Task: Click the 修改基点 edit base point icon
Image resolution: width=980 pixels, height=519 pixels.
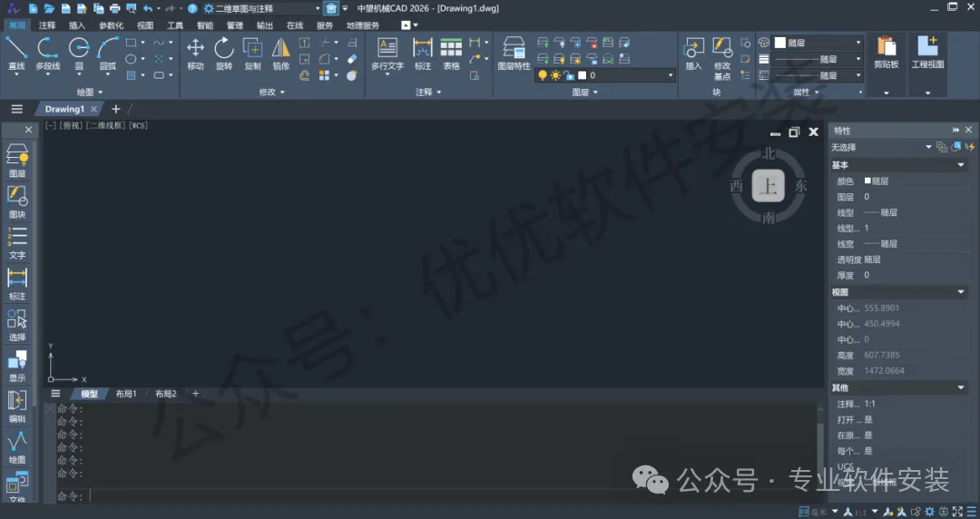Action: coord(722,57)
